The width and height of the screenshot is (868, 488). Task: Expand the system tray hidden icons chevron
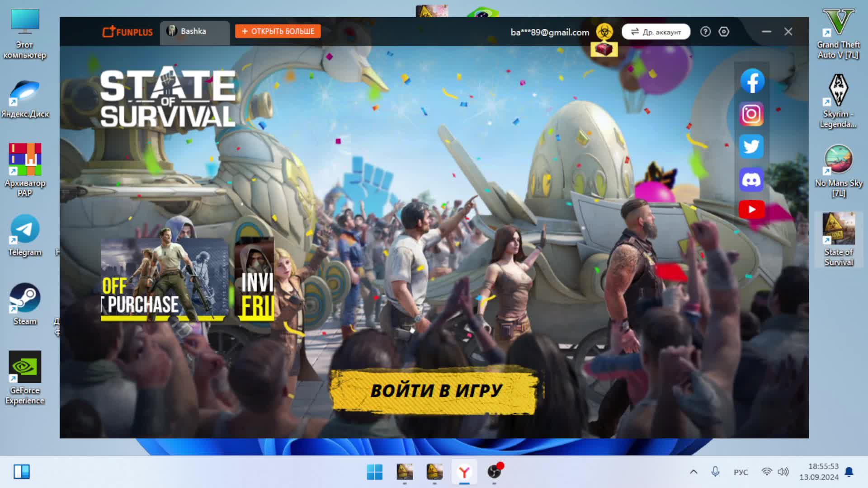click(693, 472)
